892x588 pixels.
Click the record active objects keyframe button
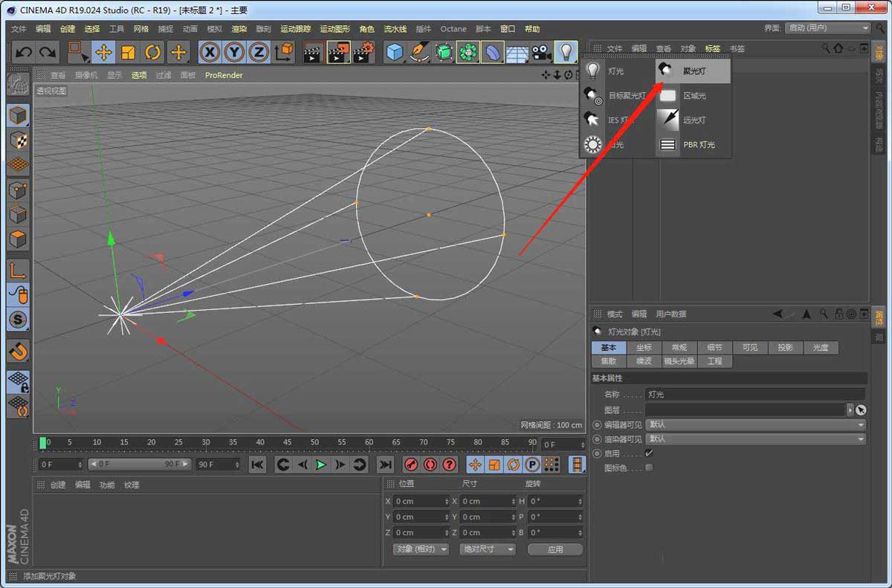tap(411, 465)
